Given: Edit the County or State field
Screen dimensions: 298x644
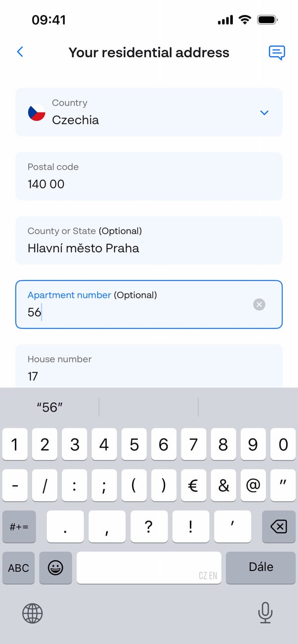Looking at the screenshot, I should 148,241.
